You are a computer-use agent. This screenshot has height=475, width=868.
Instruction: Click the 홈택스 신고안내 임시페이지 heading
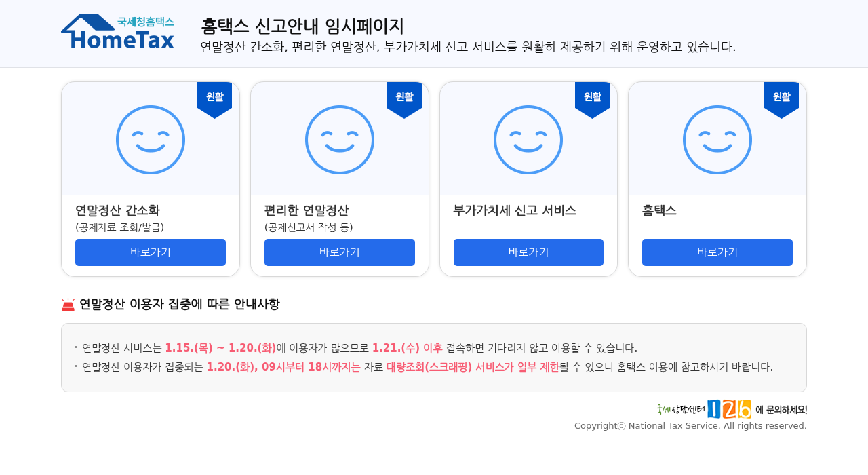pos(302,27)
